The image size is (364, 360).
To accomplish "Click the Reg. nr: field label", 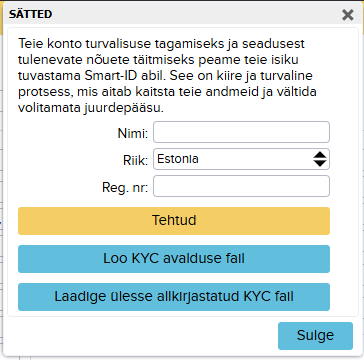I will click(x=125, y=188).
